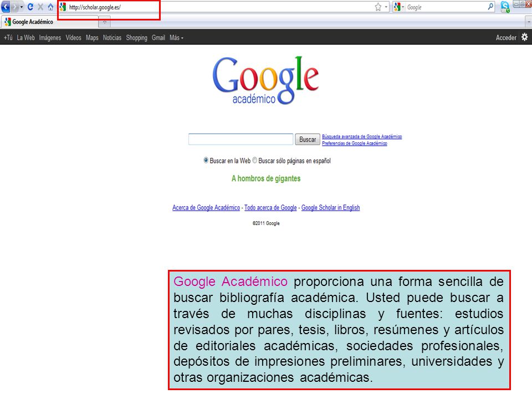Click the A hombros de gigantes text
This screenshot has height=399, width=532.
click(266, 178)
